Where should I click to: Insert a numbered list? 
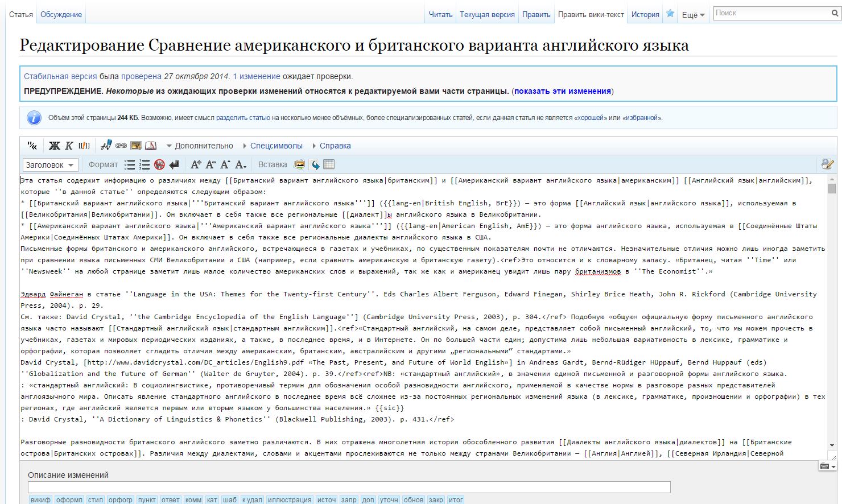point(145,164)
